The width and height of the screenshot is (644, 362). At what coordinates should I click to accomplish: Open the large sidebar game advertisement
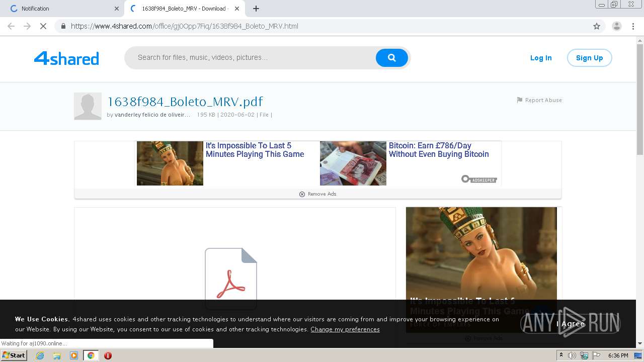[481, 254]
